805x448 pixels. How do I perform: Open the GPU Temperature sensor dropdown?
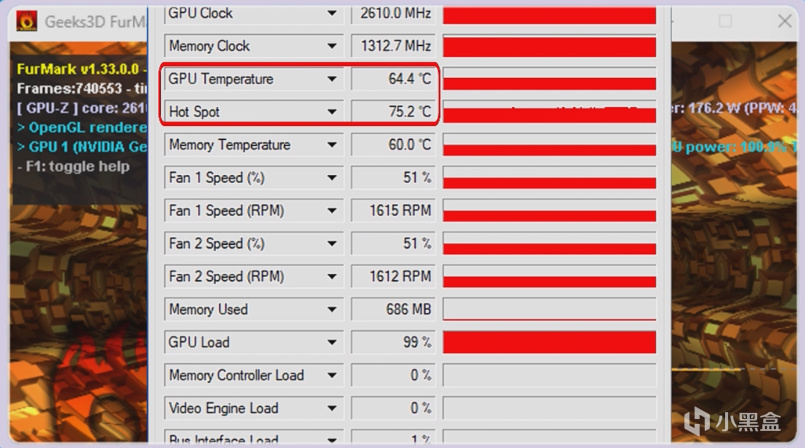332,79
